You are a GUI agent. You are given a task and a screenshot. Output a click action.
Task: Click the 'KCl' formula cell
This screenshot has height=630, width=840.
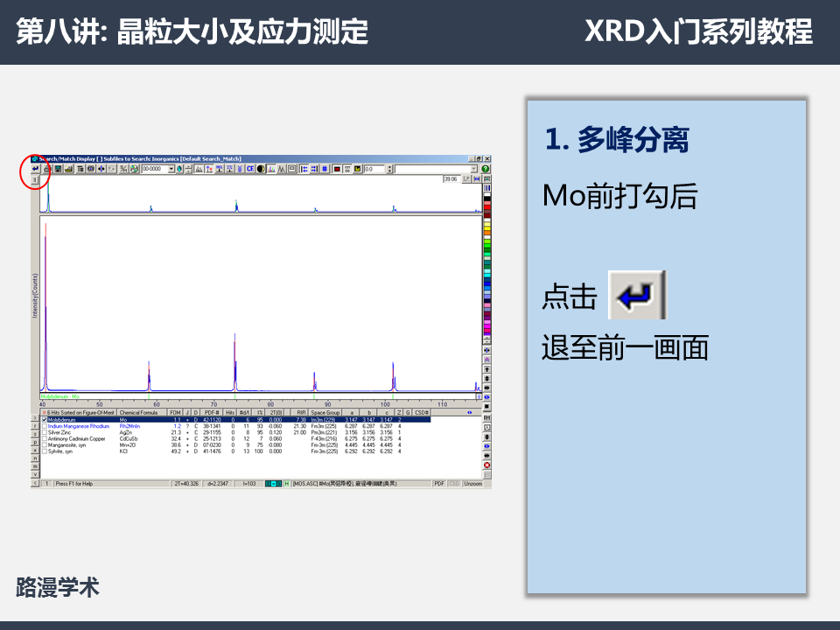[x=123, y=451]
